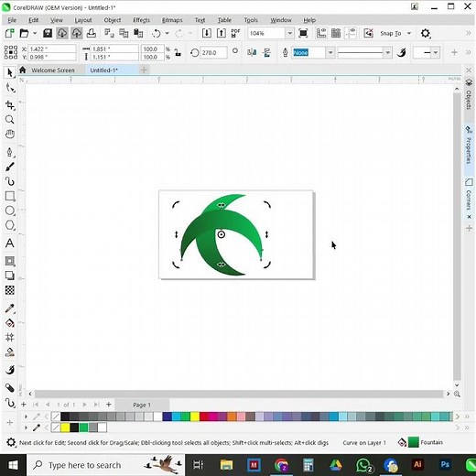This screenshot has height=476, width=476.
Task: Pick the red swatch in main palette
Action: [204, 416]
